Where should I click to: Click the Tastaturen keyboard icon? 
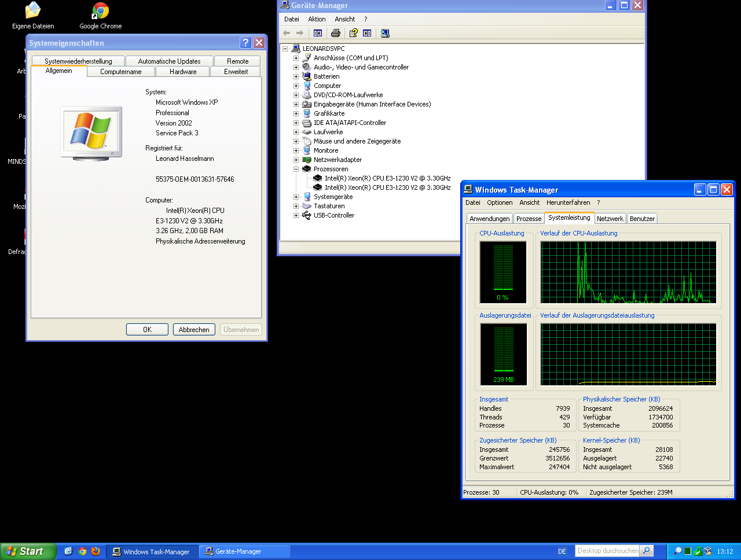click(307, 206)
